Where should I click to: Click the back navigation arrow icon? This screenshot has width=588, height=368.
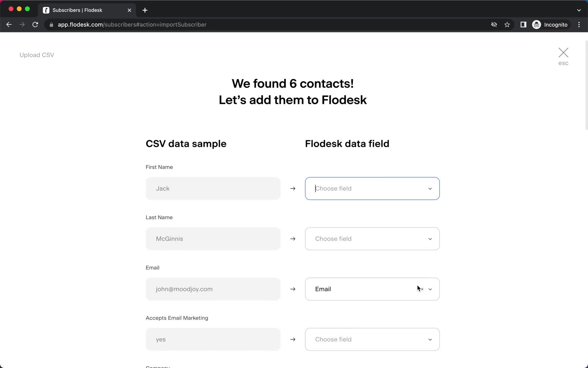coord(9,25)
